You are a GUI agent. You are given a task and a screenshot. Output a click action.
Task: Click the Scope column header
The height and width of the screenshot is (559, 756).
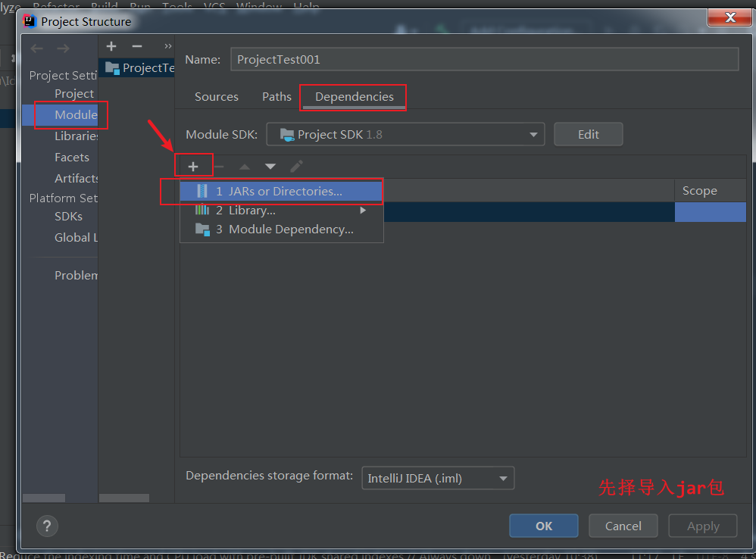point(711,191)
